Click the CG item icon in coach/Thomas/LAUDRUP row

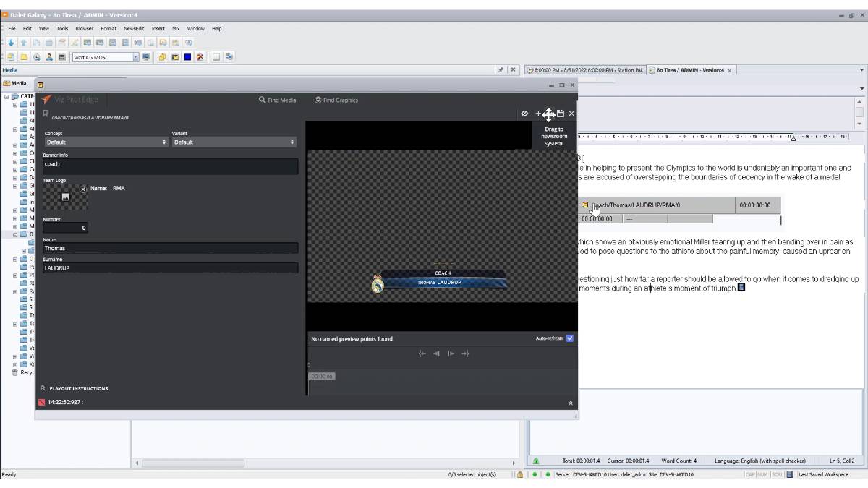(x=585, y=205)
